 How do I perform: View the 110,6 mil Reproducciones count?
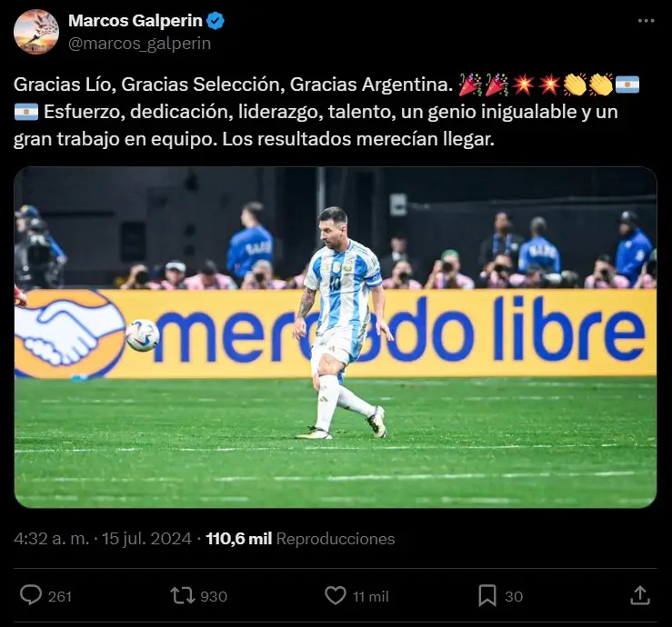(300, 538)
